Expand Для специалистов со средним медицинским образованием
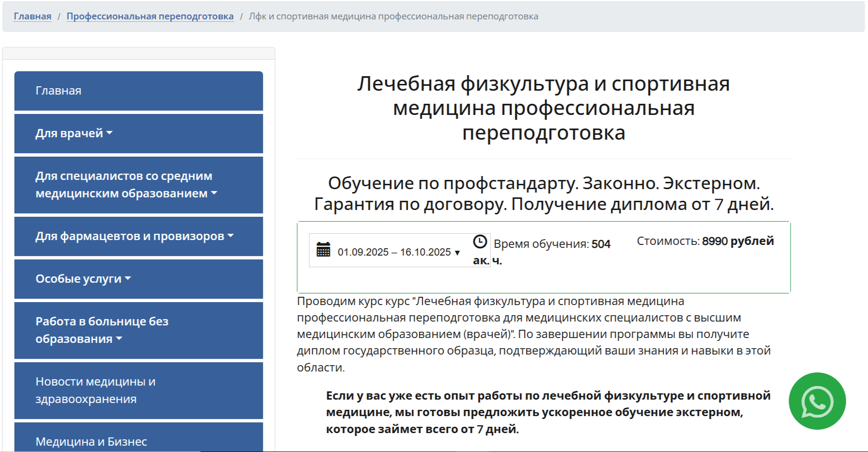Image resolution: width=868 pixels, height=452 pixels. tap(139, 185)
